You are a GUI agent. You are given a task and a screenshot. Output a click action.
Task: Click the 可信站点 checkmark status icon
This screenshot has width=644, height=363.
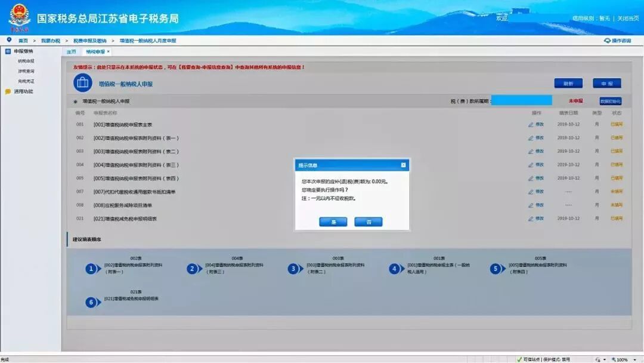(x=519, y=359)
